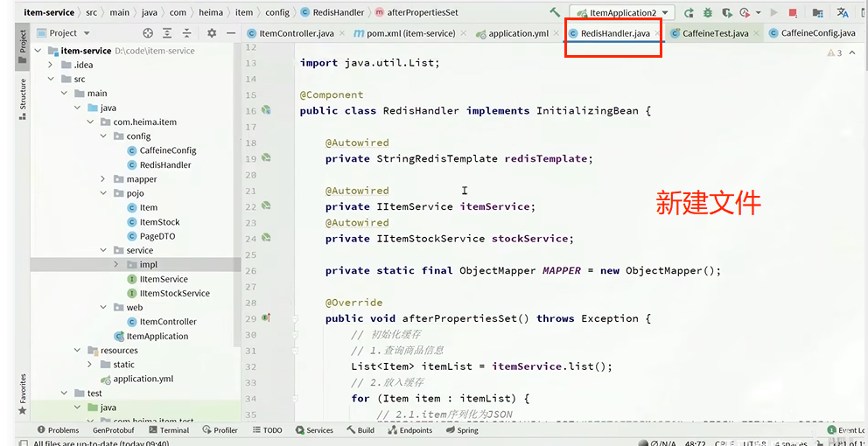Click the Build Project hammer icon
This screenshot has width=868, height=446.
(x=555, y=11)
